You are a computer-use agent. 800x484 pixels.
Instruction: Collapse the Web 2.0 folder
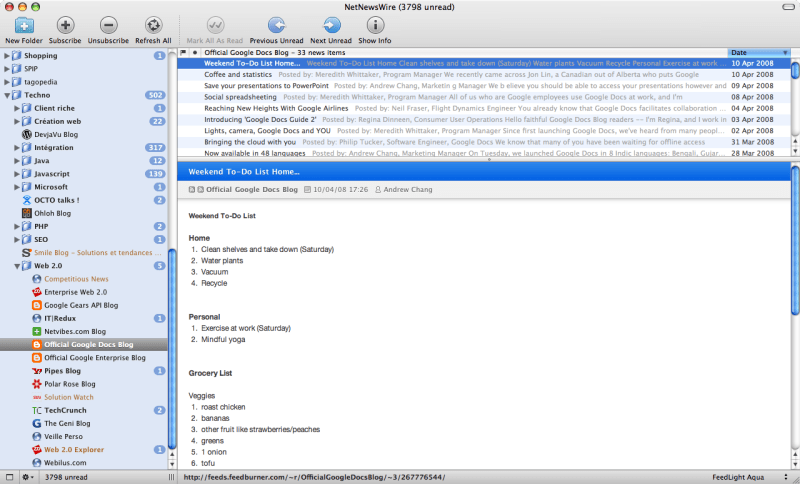[x=17, y=266]
